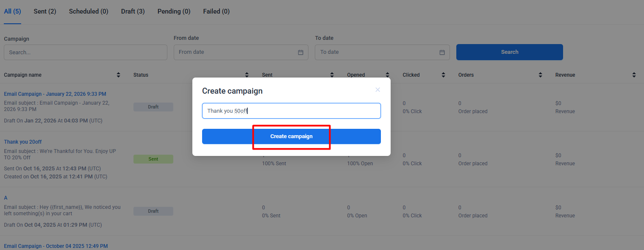Select the Scheduled (0) tab
Image resolution: width=644 pixels, height=250 pixels.
[89, 11]
